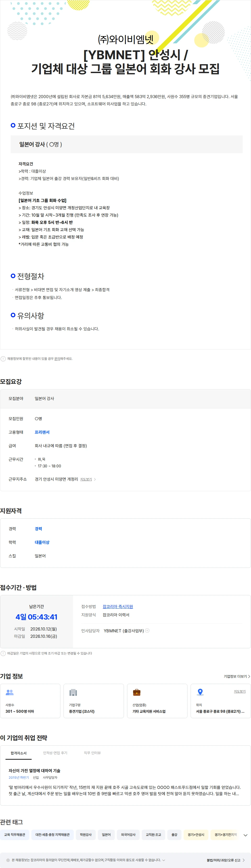
Task: Click the 경력 experience link
Action: [x=38, y=529]
